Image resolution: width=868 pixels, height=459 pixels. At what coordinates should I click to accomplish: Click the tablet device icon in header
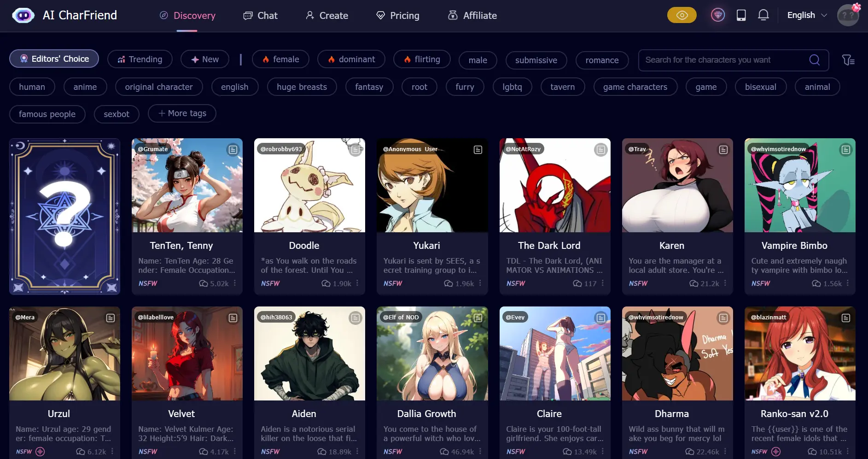pyautogui.click(x=741, y=15)
